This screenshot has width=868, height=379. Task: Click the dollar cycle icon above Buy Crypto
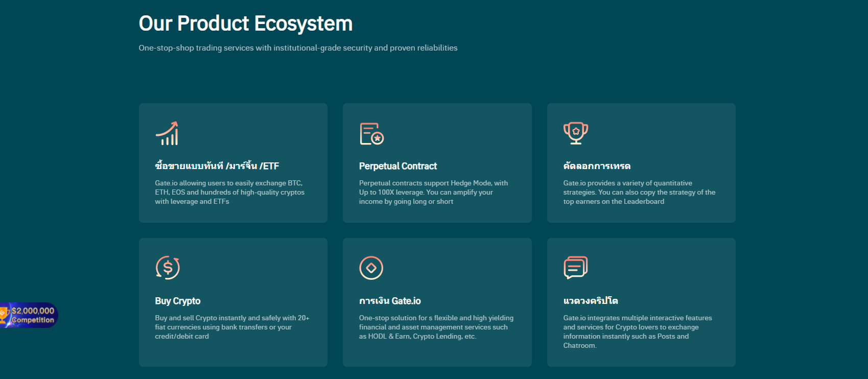(x=168, y=268)
